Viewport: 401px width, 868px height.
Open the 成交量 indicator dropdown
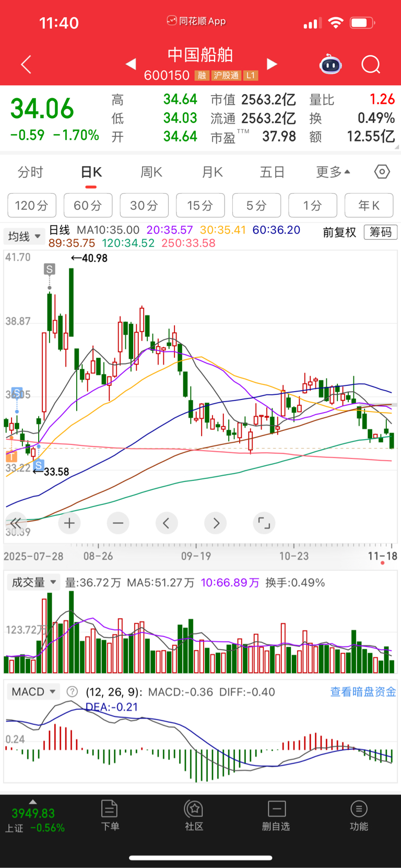(x=33, y=582)
